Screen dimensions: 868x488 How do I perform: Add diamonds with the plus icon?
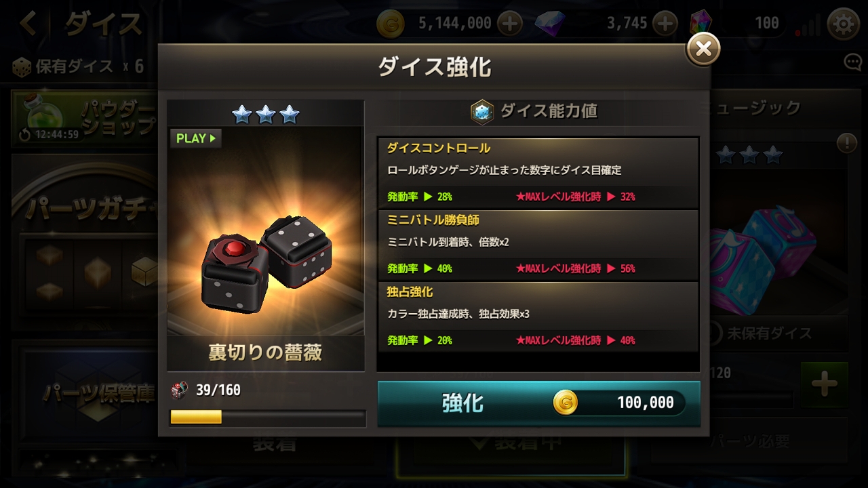665,24
